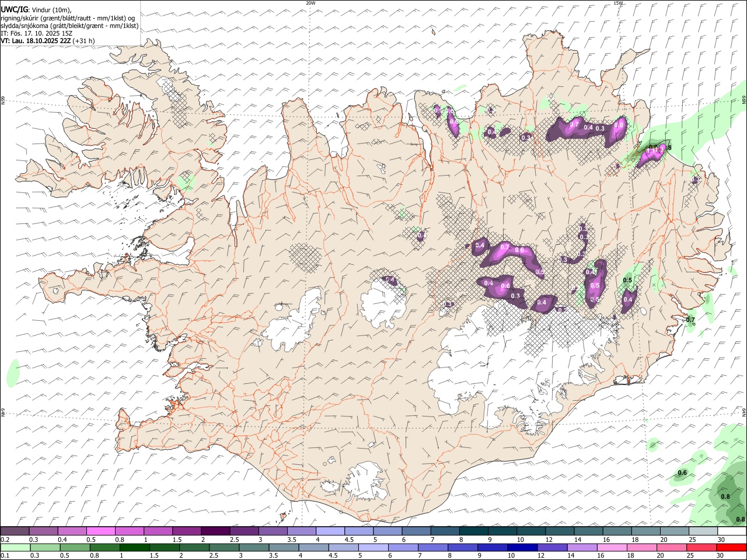Select the bright pink 0.5–0.8 swatch in upper legend
This screenshot has width=747, height=560.
pos(101,531)
